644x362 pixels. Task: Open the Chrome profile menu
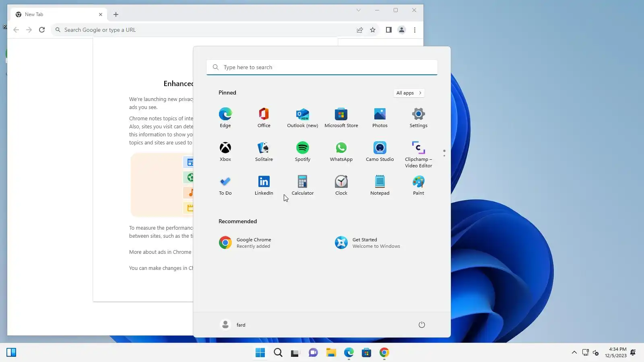click(x=402, y=30)
